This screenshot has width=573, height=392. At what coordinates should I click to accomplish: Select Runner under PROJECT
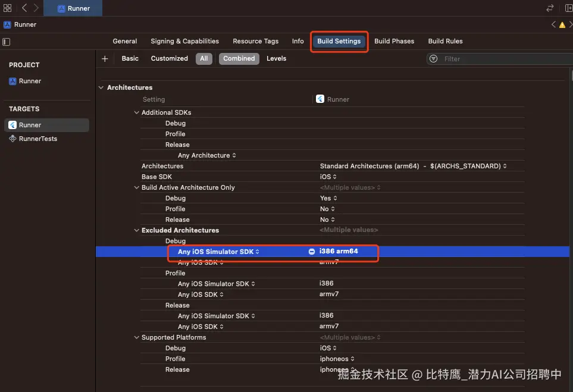30,81
